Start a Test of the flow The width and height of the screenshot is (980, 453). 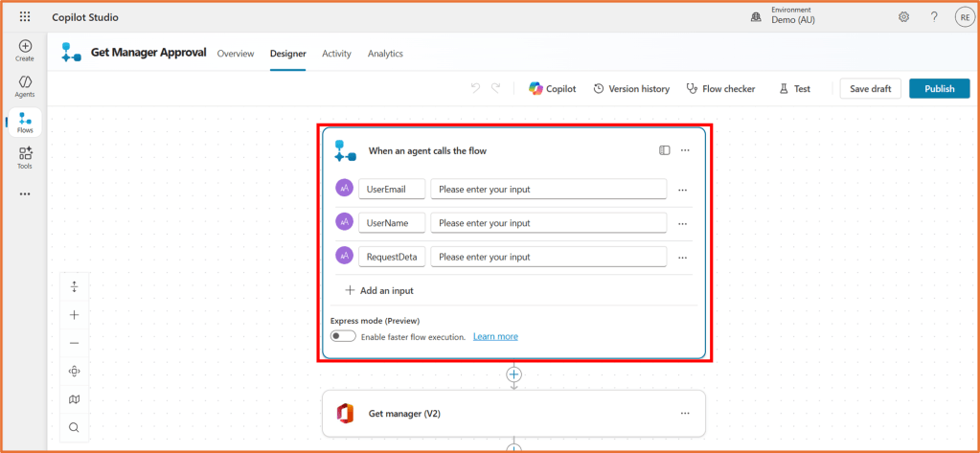point(794,89)
